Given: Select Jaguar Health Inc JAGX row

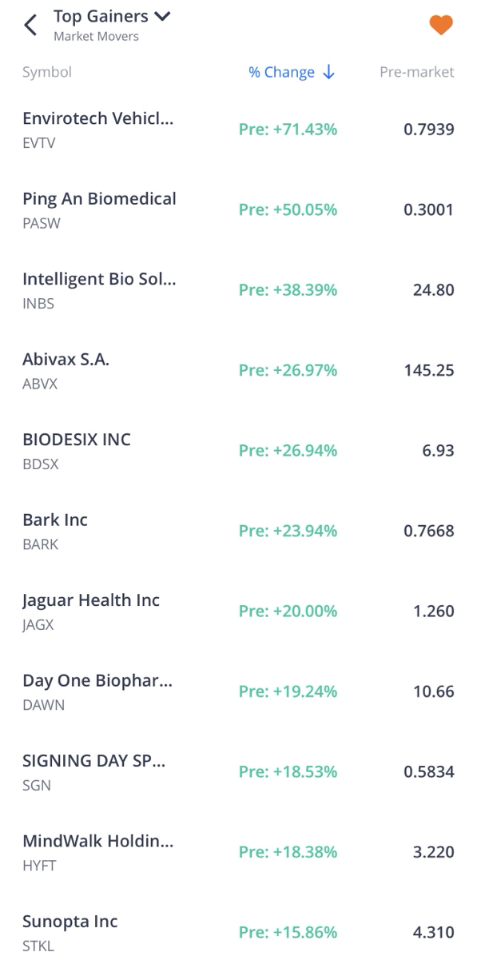Looking at the screenshot, I should coord(238,612).
